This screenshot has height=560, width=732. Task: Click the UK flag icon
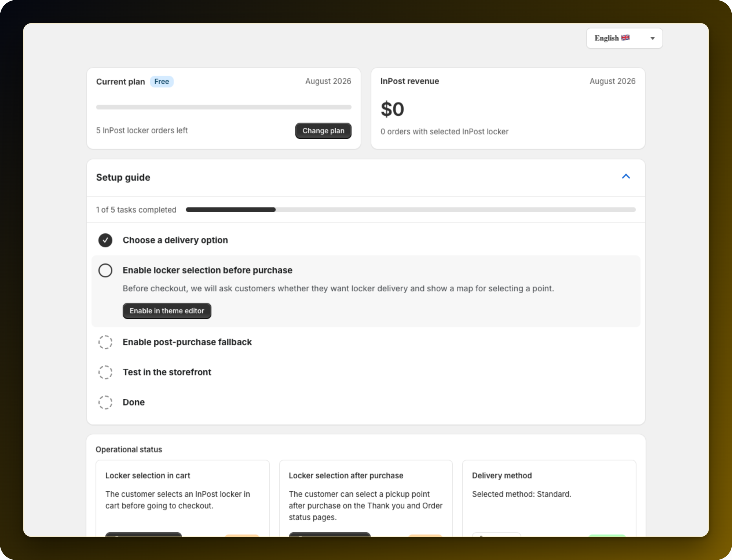coord(625,38)
